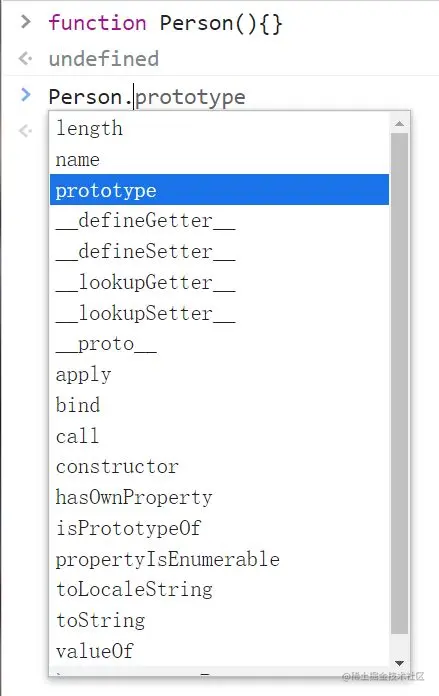Screen dimensions: 439x696
Task: Click into the Person.prototype console input
Action: pyautogui.click(x=147, y=97)
